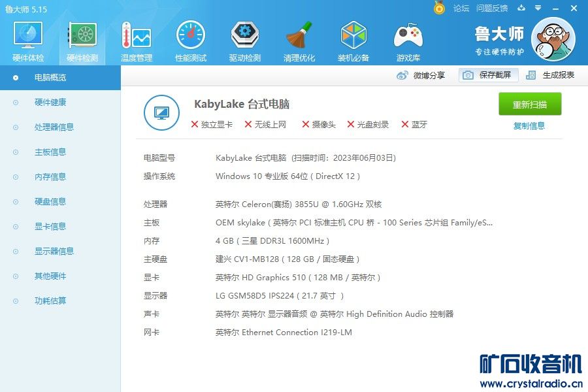Image resolution: width=588 pixels, height=392 pixels.
Task: Click the 鲁大师 5.15 window title
Action: [x=26, y=9]
